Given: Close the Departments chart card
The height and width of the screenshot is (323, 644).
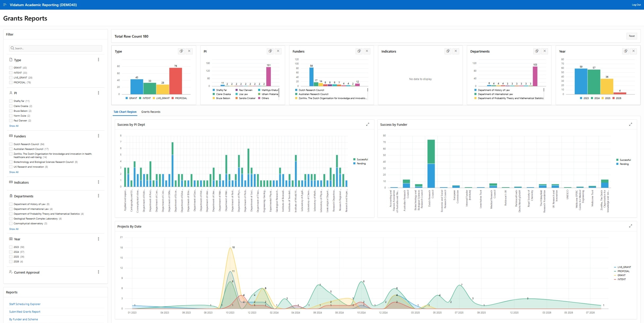Looking at the screenshot, I should [545, 51].
